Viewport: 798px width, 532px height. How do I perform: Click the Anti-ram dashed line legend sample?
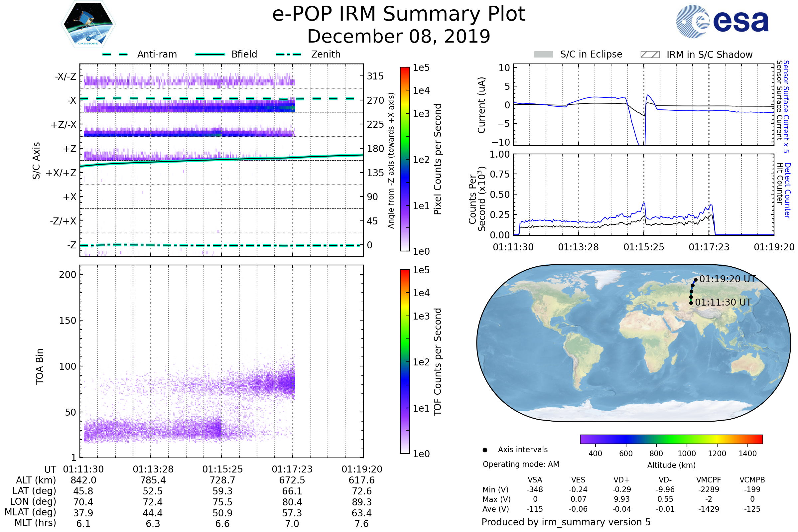click(x=115, y=54)
